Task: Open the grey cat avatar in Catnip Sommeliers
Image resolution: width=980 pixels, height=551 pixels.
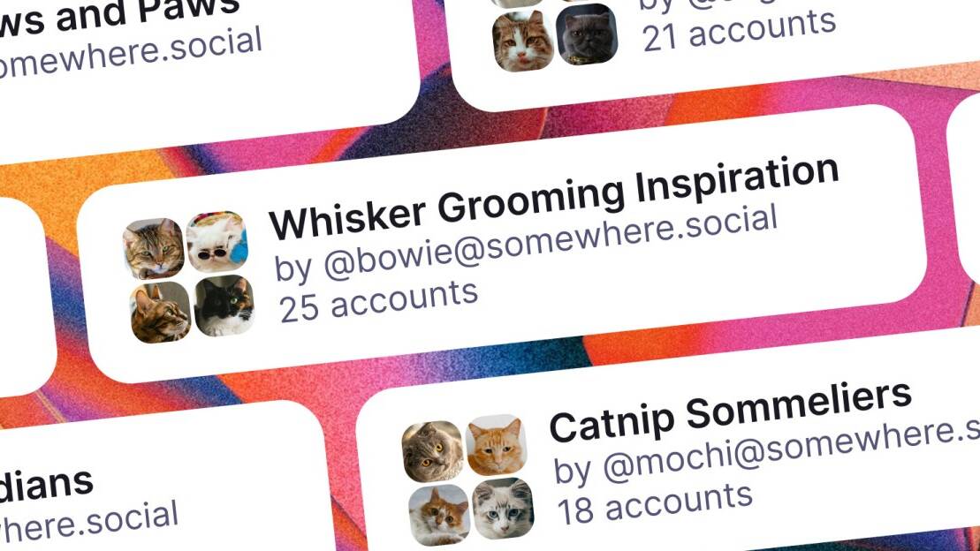Action: click(432, 451)
